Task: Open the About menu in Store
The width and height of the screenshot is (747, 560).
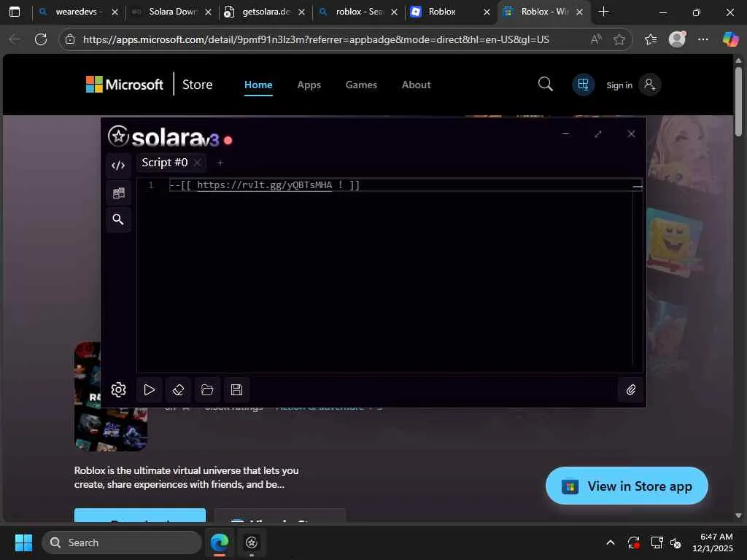Action: pos(416,85)
